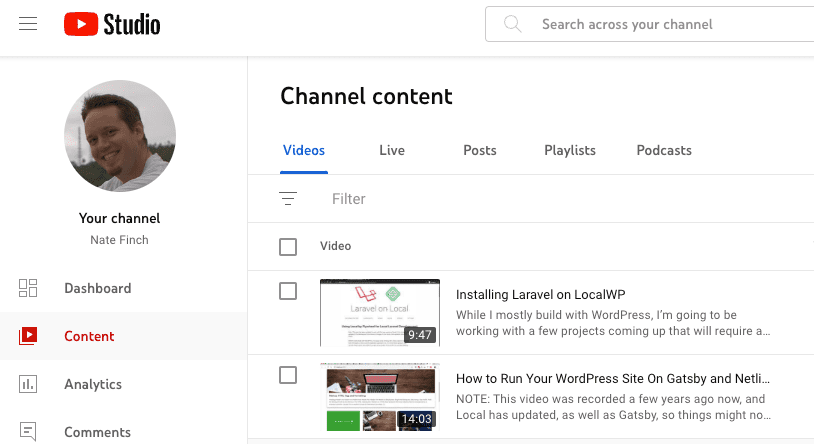Switch to the Posts tab

[480, 151]
